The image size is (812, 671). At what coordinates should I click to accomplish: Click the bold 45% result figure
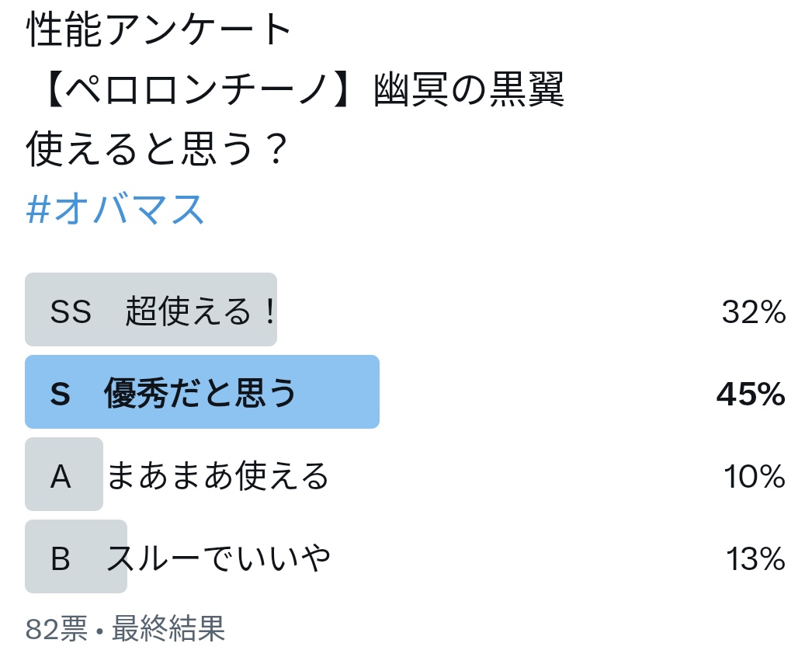tap(751, 394)
